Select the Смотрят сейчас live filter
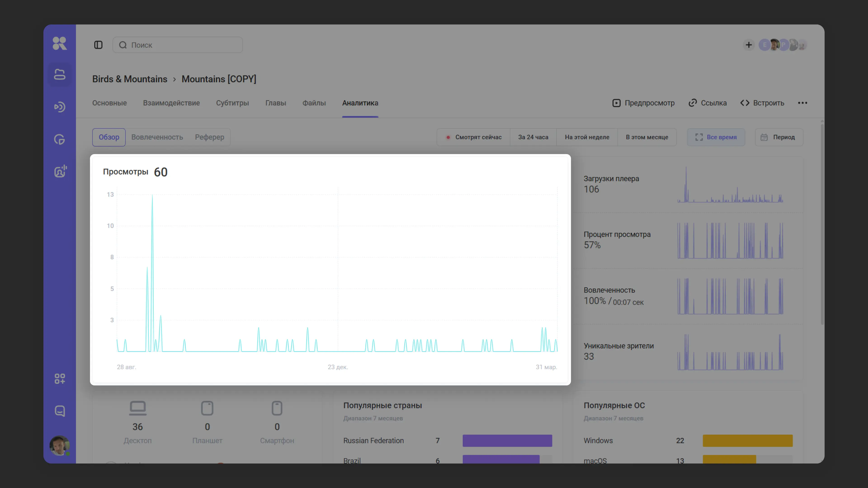This screenshot has height=488, width=868. click(473, 137)
